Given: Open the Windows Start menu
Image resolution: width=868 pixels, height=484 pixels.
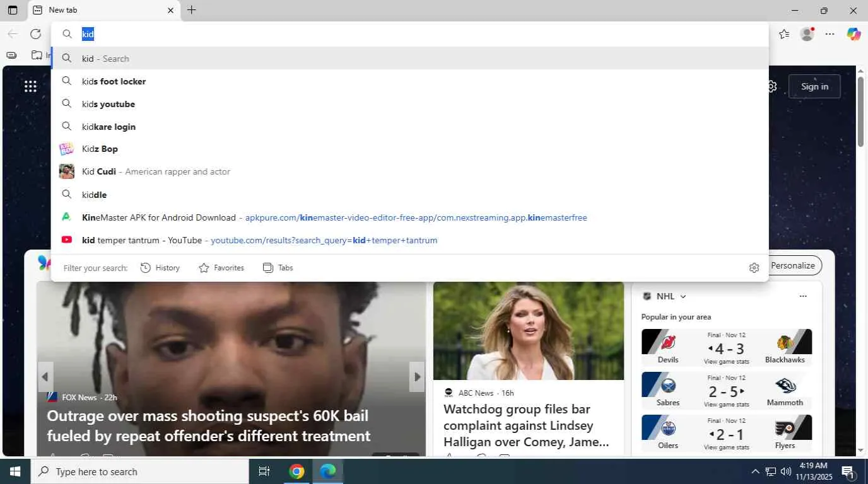Looking at the screenshot, I should tap(15, 471).
